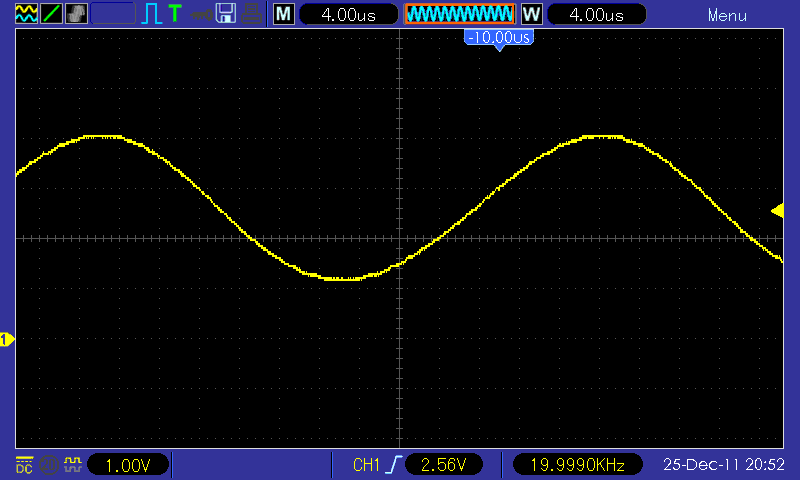The image size is (800, 480).
Task: Click the trigger level arrow on right edge
Action: click(775, 209)
